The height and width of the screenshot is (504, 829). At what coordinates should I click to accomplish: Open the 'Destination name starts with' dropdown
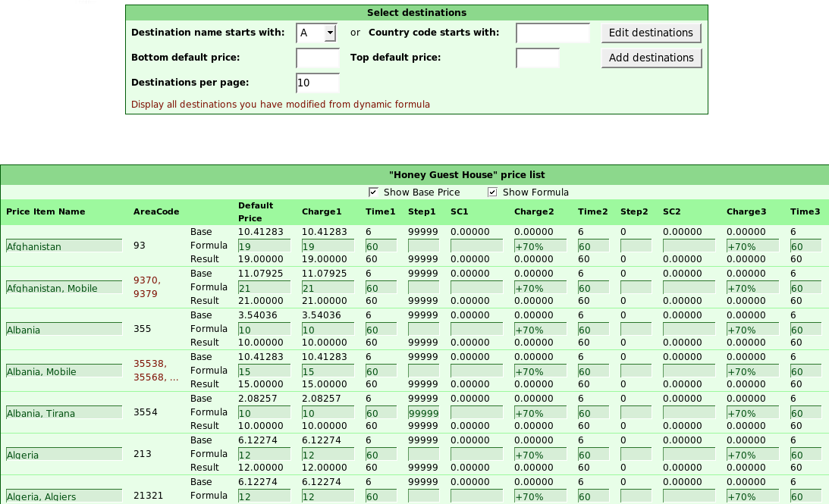coord(316,33)
